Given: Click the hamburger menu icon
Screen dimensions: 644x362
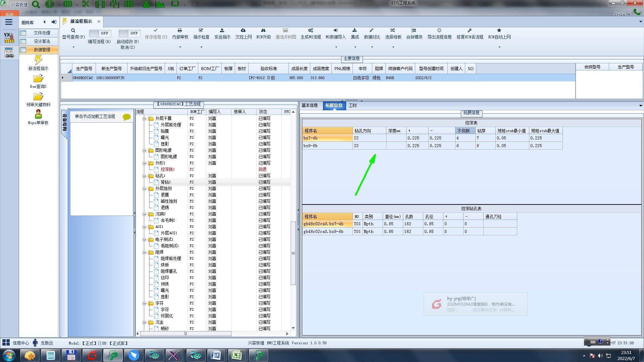Looking at the screenshot, I should 9,22.
